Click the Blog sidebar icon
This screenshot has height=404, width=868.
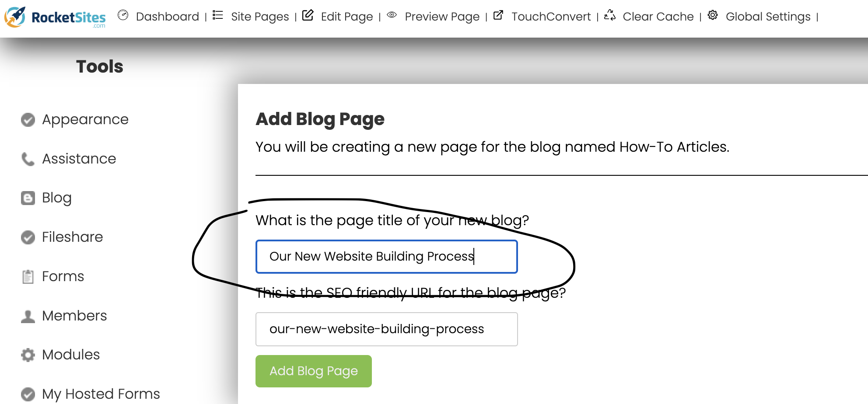coord(28,198)
